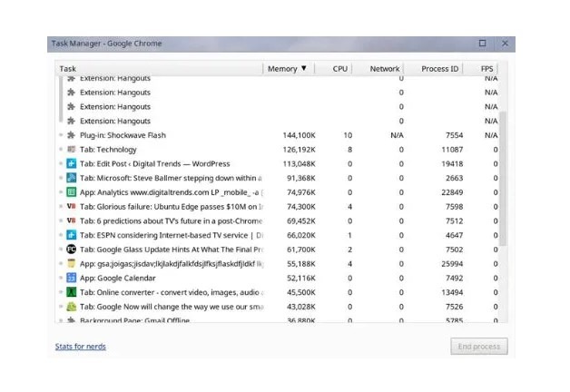Image resolution: width=570 pixels, height=392 pixels.
Task: Click the Shockwave Flash plug-in puzzle icon
Action: click(x=71, y=135)
